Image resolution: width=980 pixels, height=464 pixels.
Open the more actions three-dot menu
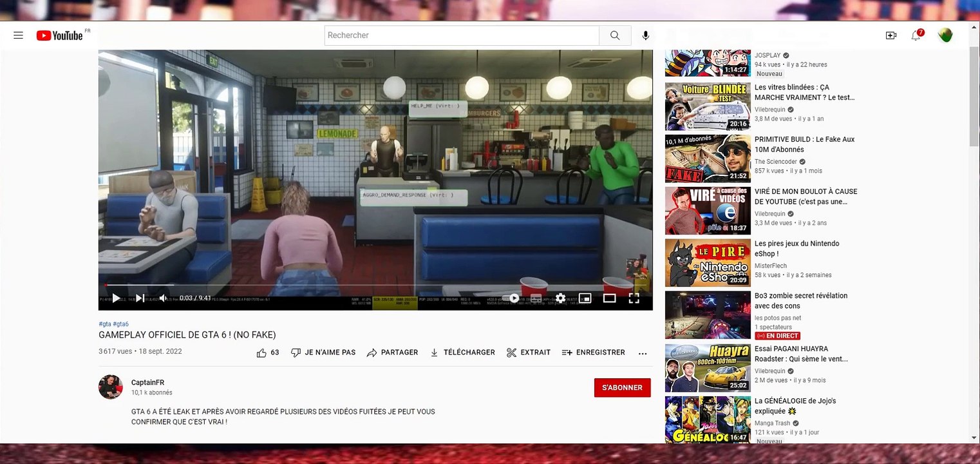click(643, 353)
